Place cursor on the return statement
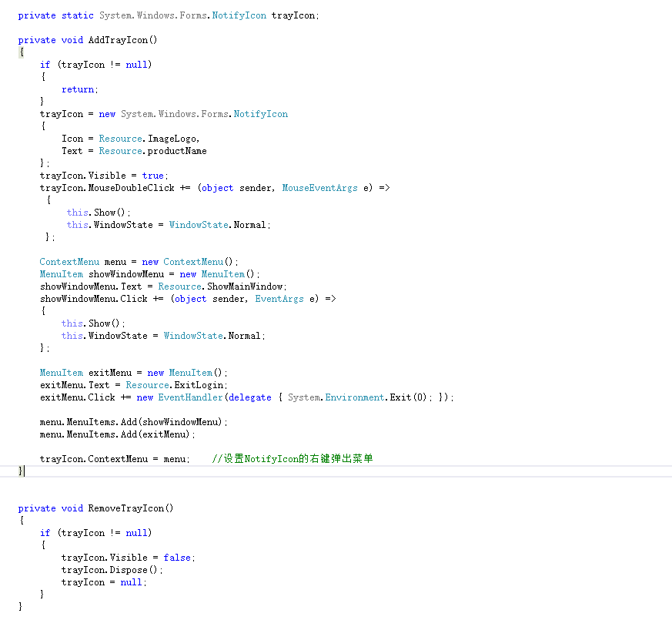Viewport: 672px width, 620px height. point(78,89)
